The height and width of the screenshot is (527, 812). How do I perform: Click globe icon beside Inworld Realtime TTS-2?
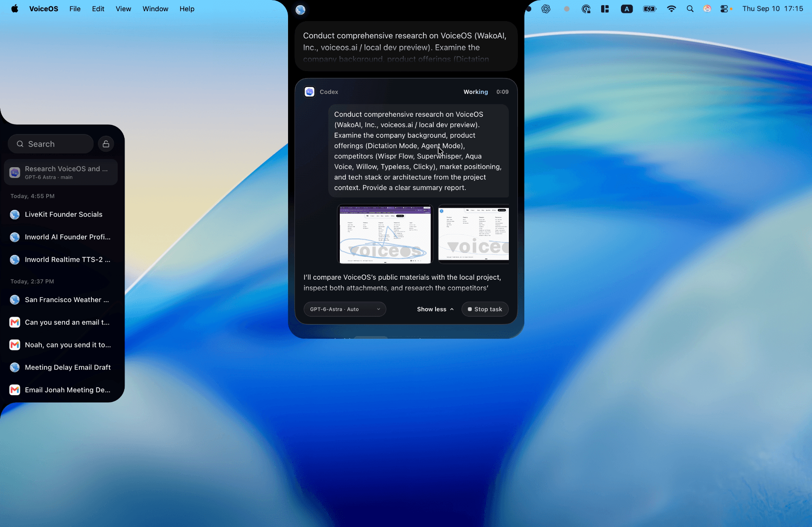point(15,259)
